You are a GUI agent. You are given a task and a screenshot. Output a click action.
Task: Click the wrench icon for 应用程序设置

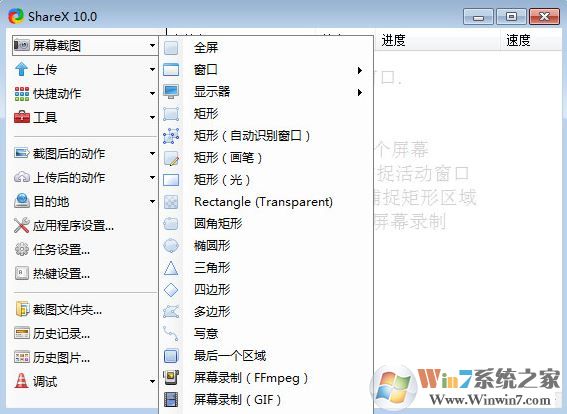pyautogui.click(x=22, y=225)
